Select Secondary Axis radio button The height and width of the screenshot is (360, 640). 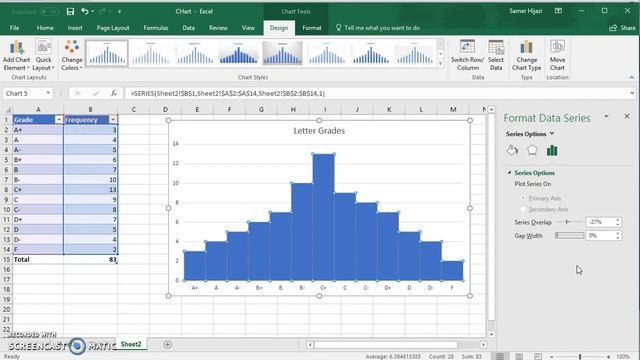coord(523,209)
